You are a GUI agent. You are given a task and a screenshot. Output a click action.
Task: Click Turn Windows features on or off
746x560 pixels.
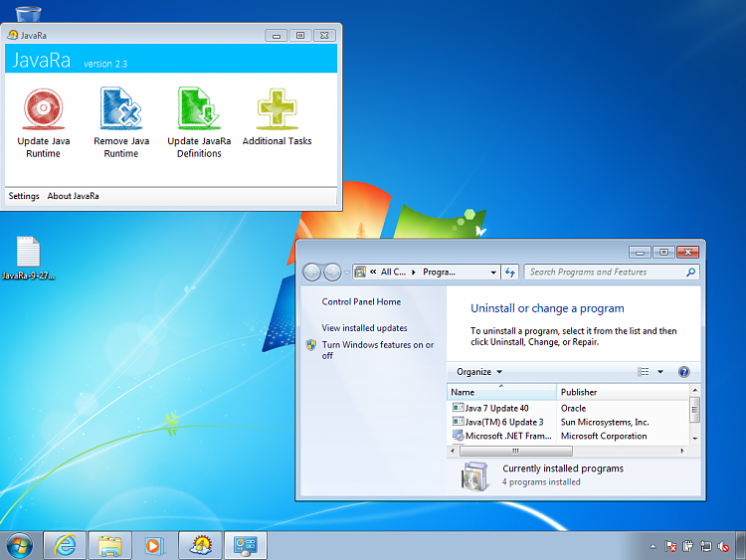[378, 350]
